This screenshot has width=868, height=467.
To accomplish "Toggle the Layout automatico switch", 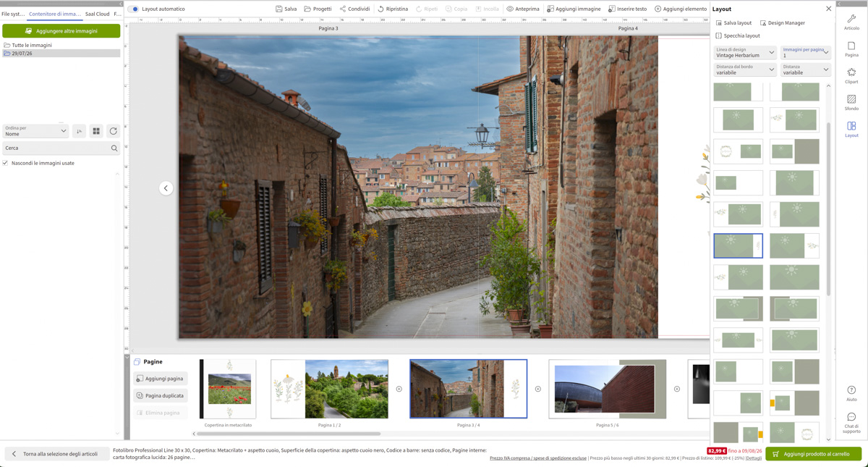I will (133, 9).
